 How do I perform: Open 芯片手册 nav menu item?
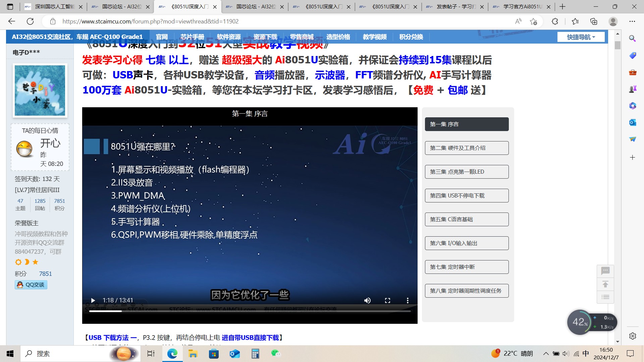[x=192, y=37]
